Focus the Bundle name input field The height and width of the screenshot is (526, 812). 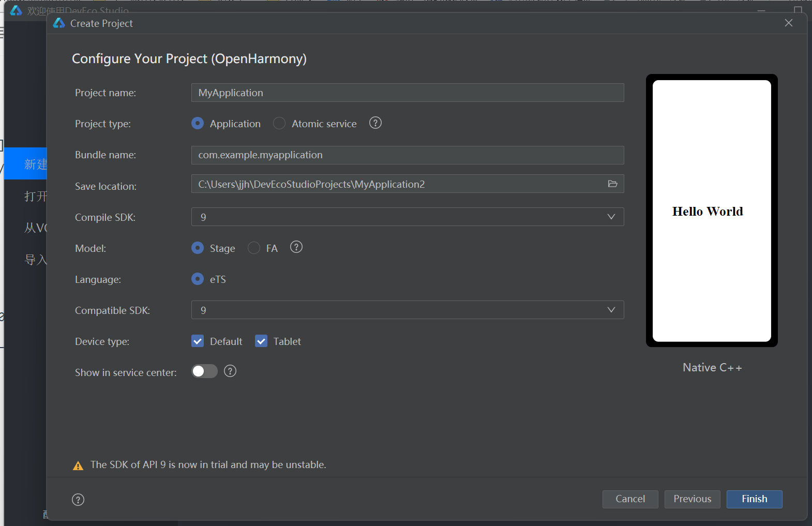(408, 155)
